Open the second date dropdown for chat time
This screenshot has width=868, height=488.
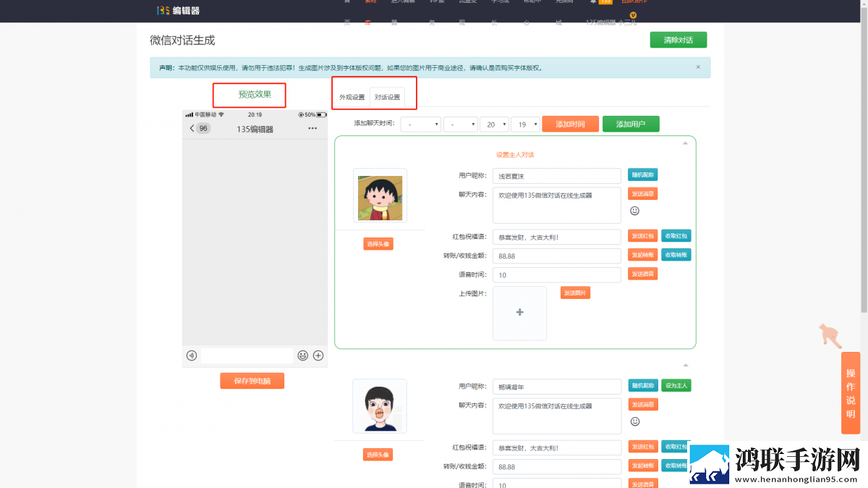click(460, 125)
